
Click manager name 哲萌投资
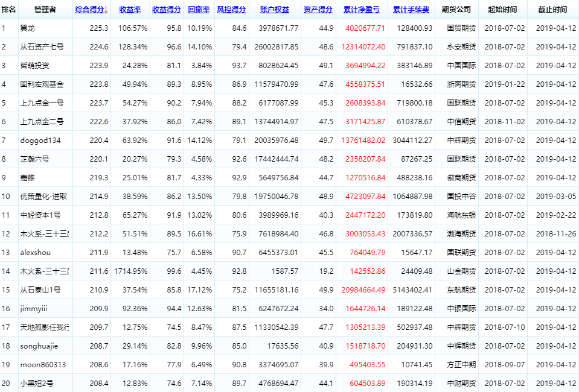[x=34, y=66]
